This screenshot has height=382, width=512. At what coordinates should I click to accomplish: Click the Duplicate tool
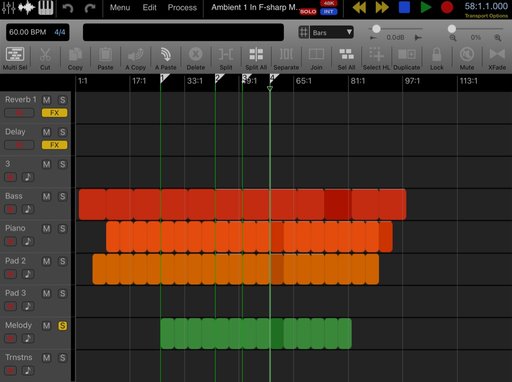coord(407,59)
